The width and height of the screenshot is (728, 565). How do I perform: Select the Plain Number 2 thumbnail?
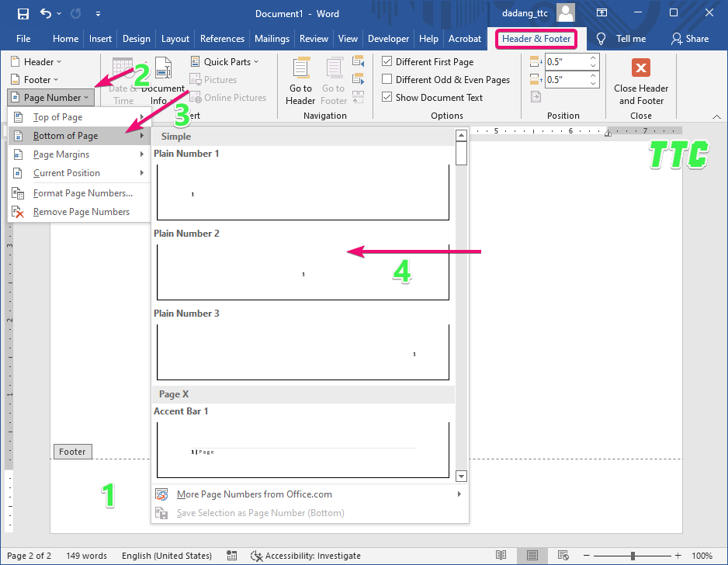point(303,272)
